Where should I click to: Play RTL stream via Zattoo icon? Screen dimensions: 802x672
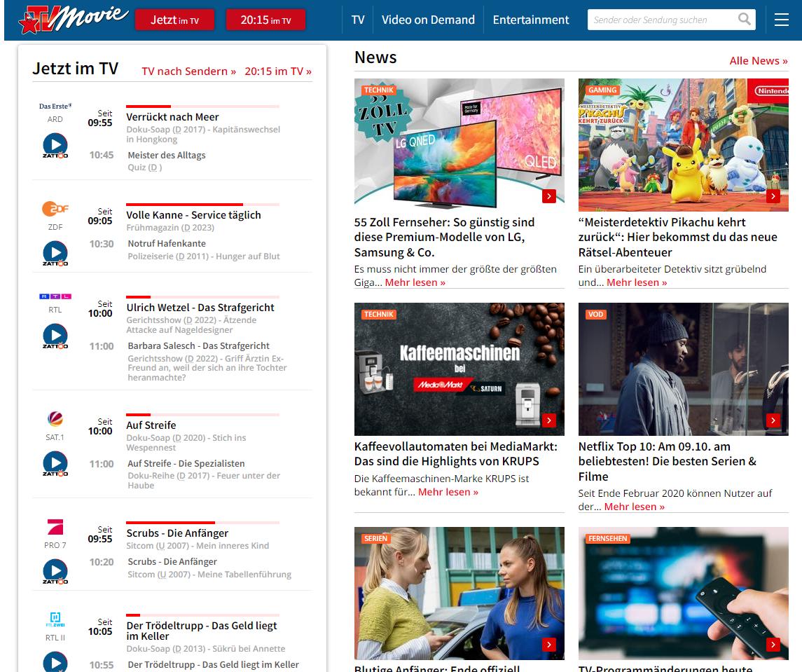click(55, 336)
